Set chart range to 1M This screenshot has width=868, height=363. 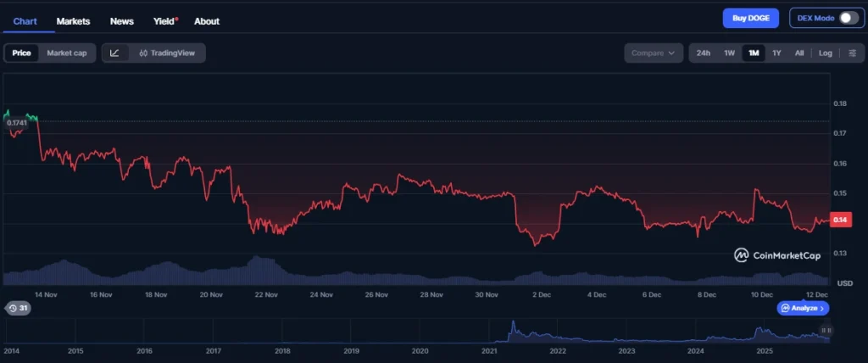tap(754, 53)
